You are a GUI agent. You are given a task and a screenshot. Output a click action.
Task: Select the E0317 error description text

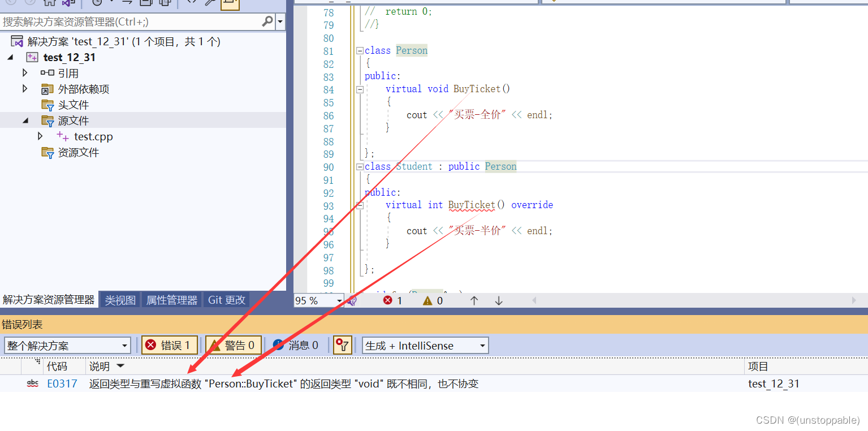(x=284, y=383)
